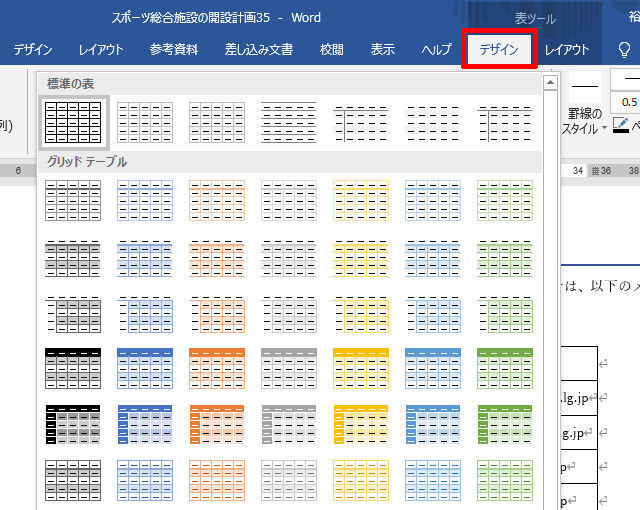Pick the plain table with horizontal lines only
This screenshot has height=510, width=640.
click(x=289, y=122)
